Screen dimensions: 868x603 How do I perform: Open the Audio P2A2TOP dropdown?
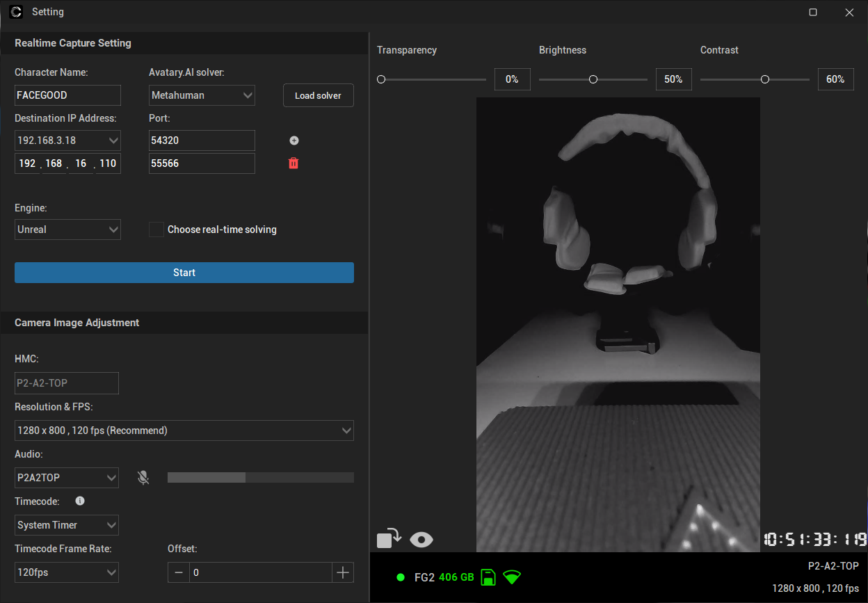[67, 478]
